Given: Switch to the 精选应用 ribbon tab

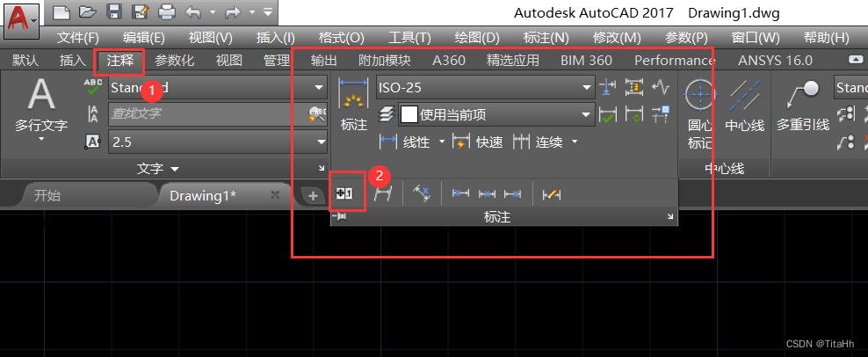Looking at the screenshot, I should pyautogui.click(x=512, y=61).
